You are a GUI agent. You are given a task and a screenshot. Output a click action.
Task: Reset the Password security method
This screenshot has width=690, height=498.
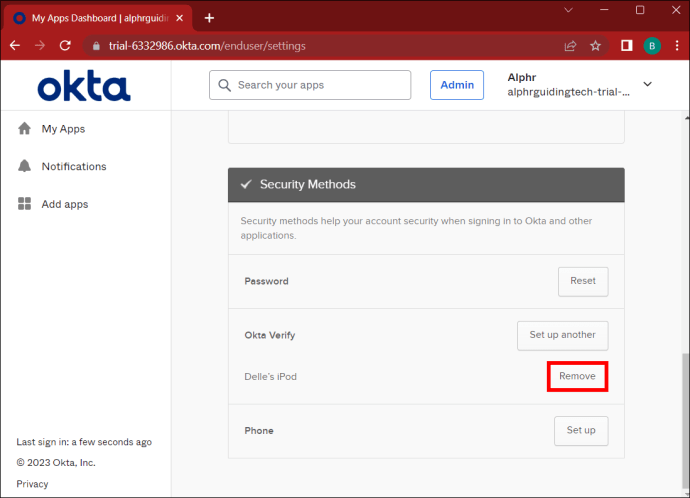pyautogui.click(x=582, y=281)
